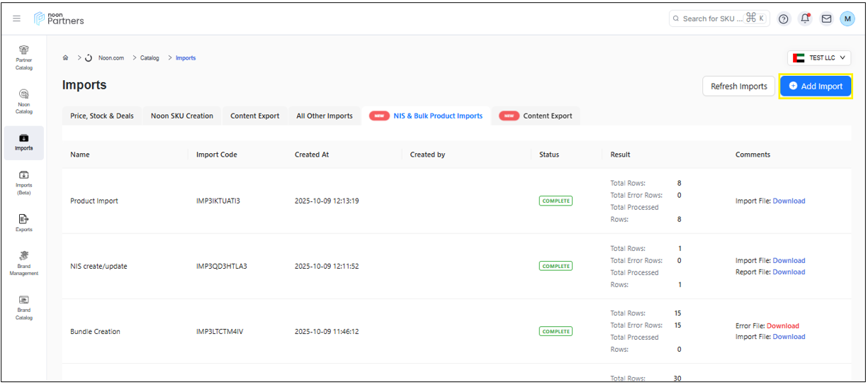This screenshot has width=868, height=385.
Task: Switch to Price, Stock & Deals tab
Action: [x=102, y=116]
